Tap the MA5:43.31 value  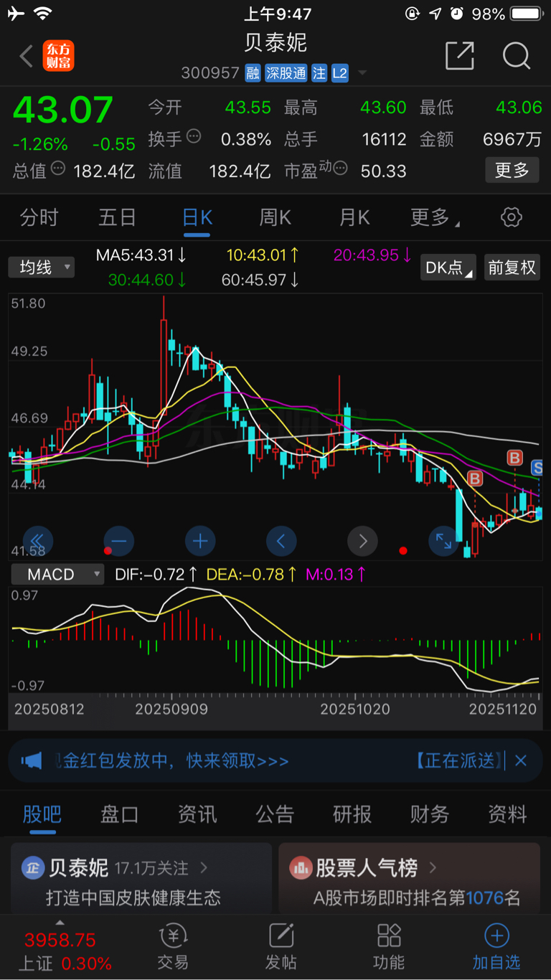click(x=142, y=255)
